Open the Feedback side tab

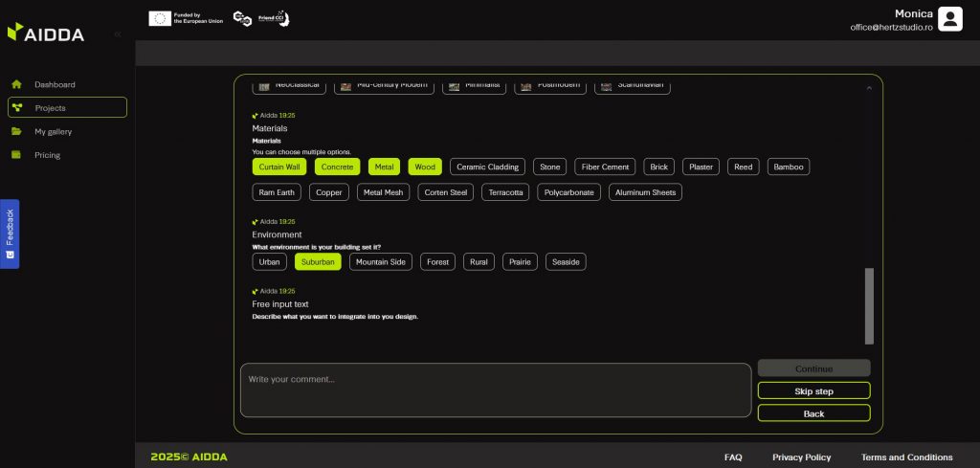[x=10, y=234]
